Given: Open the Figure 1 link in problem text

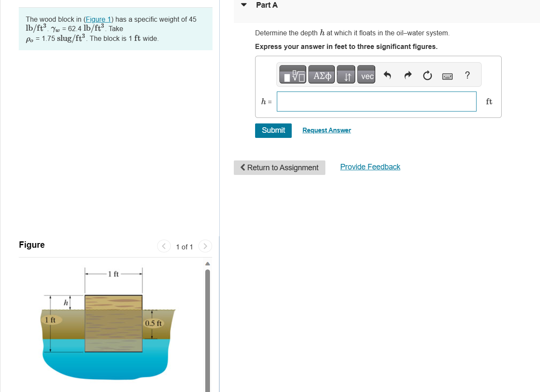Looking at the screenshot, I should click(98, 19).
